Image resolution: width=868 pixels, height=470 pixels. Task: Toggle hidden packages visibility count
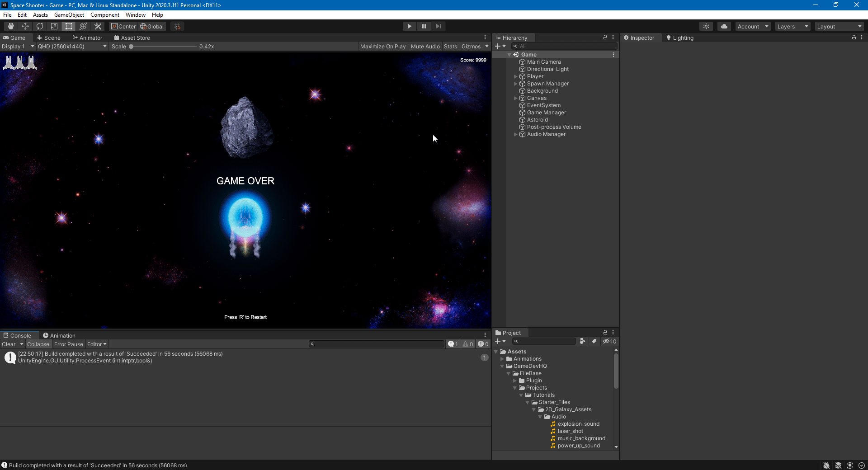609,341
